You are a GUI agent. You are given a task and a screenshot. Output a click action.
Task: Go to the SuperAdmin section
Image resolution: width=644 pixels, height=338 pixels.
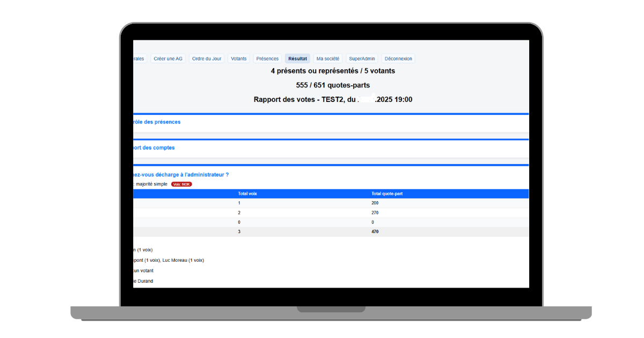point(362,58)
